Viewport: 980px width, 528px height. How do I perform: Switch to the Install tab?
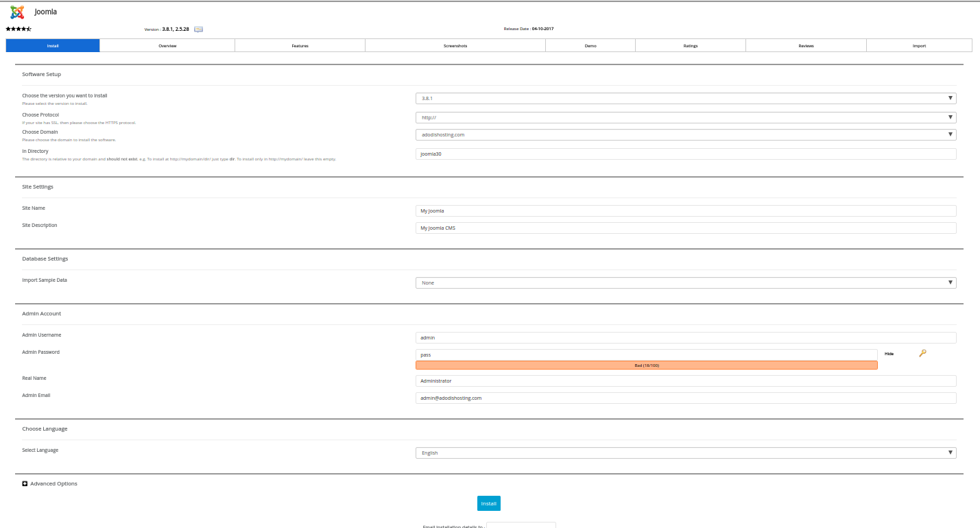point(53,45)
